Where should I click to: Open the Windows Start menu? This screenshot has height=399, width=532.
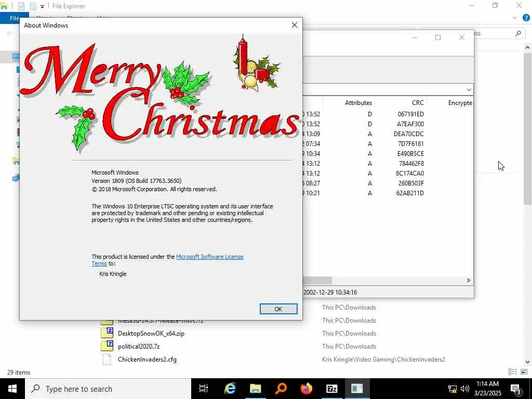12,389
